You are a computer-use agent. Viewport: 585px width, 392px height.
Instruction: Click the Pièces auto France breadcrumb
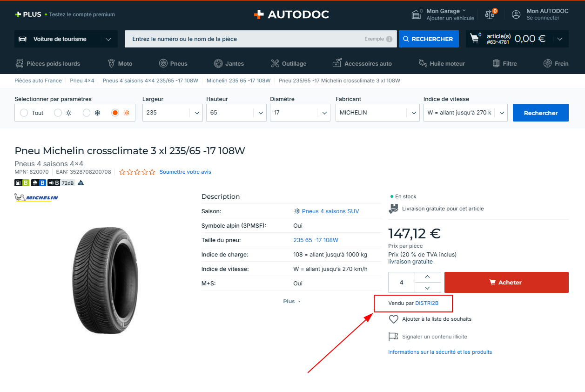38,81
